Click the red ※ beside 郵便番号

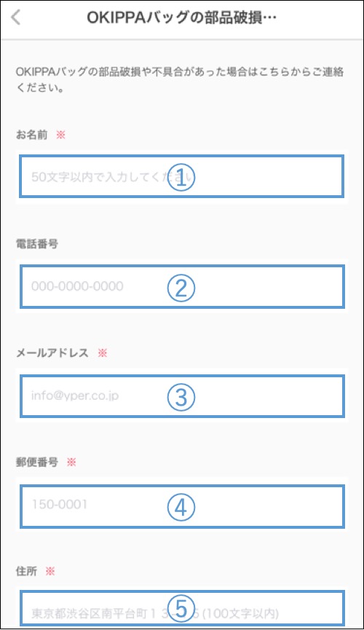[x=71, y=462]
